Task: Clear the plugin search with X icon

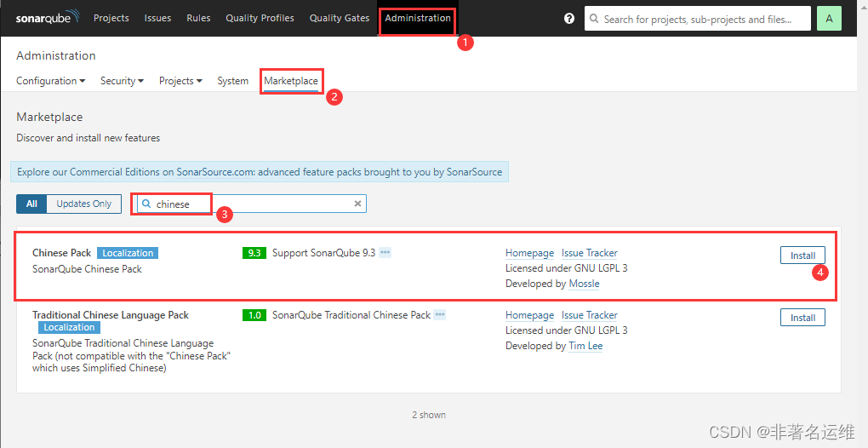Action: [x=357, y=204]
